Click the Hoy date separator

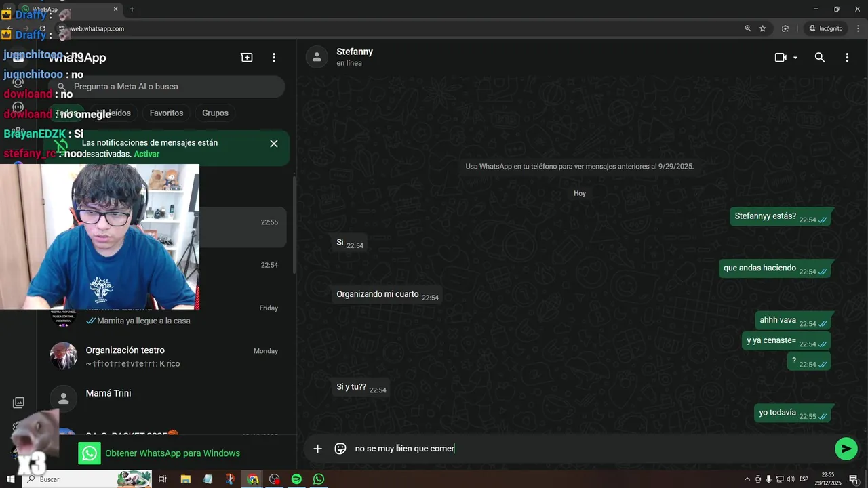[x=580, y=193]
